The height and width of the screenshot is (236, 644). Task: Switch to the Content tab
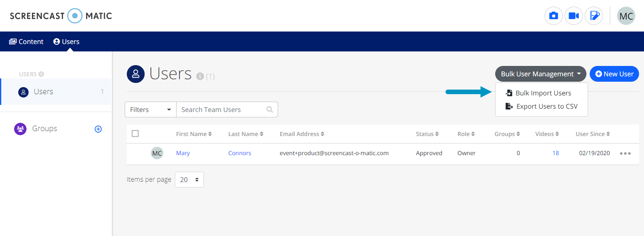click(27, 41)
